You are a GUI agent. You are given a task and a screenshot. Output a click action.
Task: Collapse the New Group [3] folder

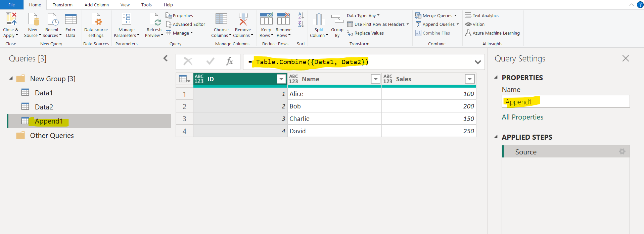(x=11, y=79)
